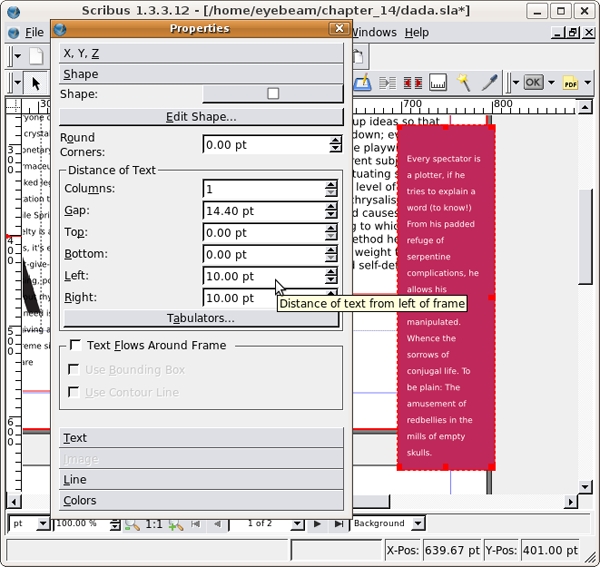600x567 pixels.
Task: Switch to the Colors tab
Action: (x=201, y=500)
